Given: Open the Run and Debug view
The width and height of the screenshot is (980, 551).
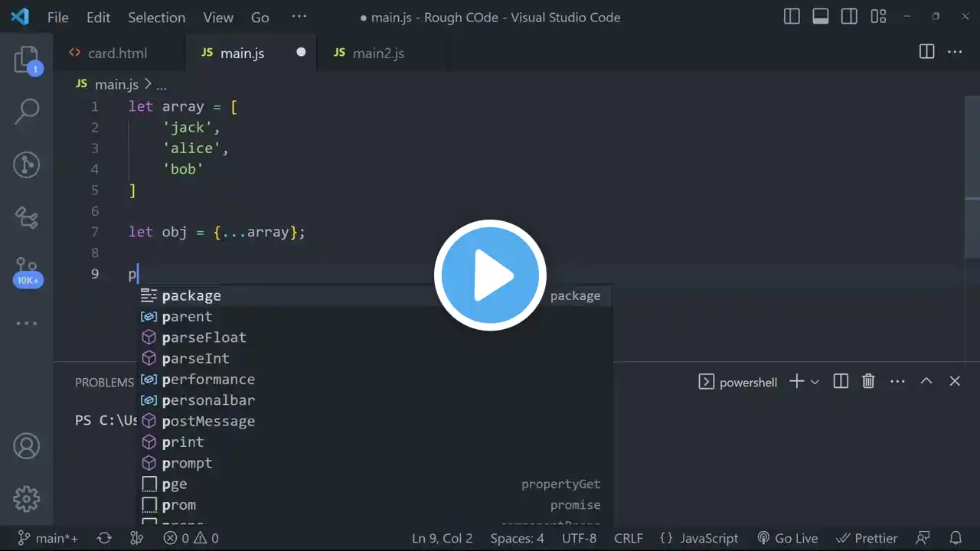Looking at the screenshot, I should [27, 218].
